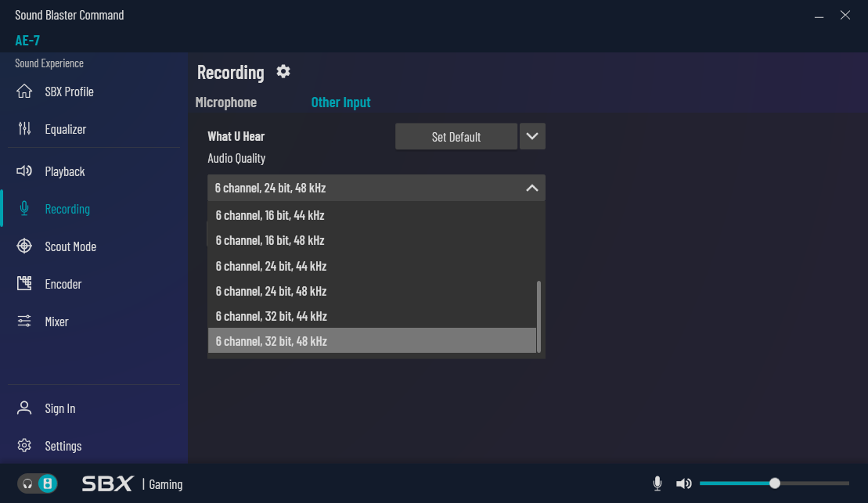Image resolution: width=868 pixels, height=503 pixels.
Task: Open the Encoder sidebar icon
Action: (x=24, y=284)
